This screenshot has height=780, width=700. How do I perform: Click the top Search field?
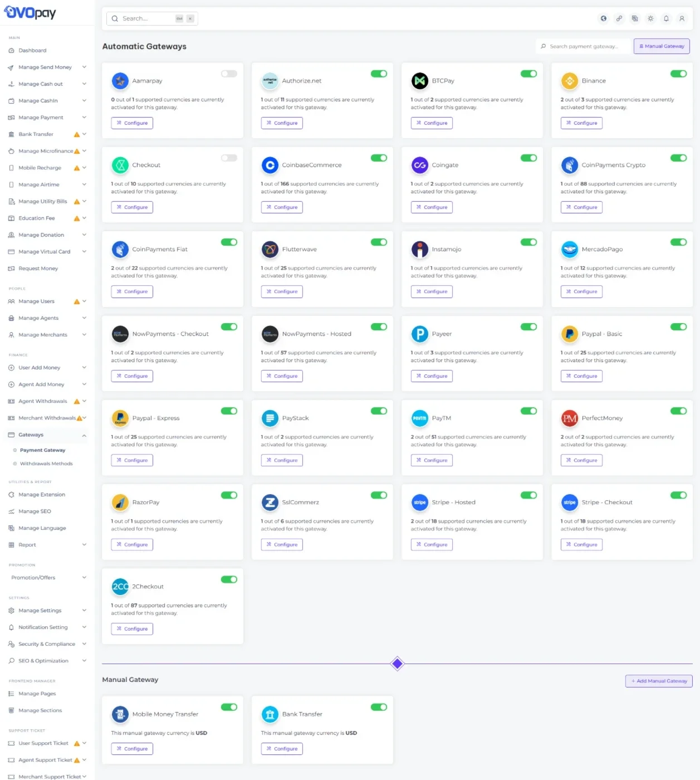(152, 18)
